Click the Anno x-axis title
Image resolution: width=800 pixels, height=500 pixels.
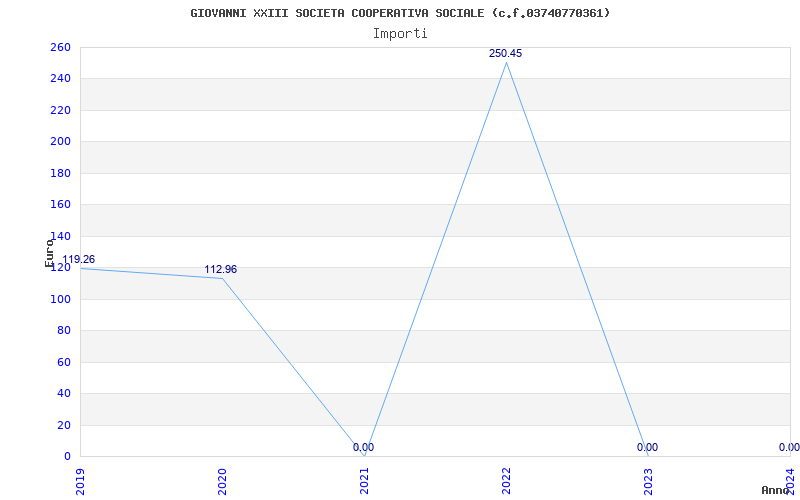[x=775, y=490]
